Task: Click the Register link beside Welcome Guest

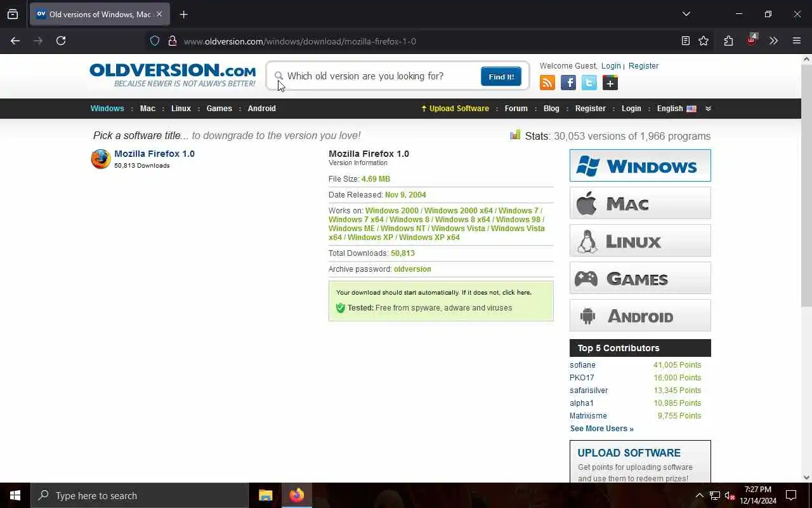Action: (x=643, y=66)
